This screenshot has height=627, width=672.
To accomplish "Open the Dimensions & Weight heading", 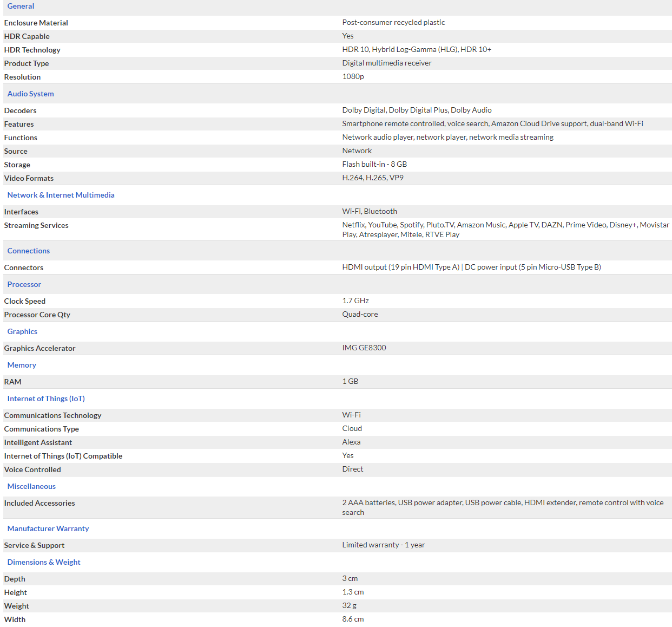I will (44, 562).
